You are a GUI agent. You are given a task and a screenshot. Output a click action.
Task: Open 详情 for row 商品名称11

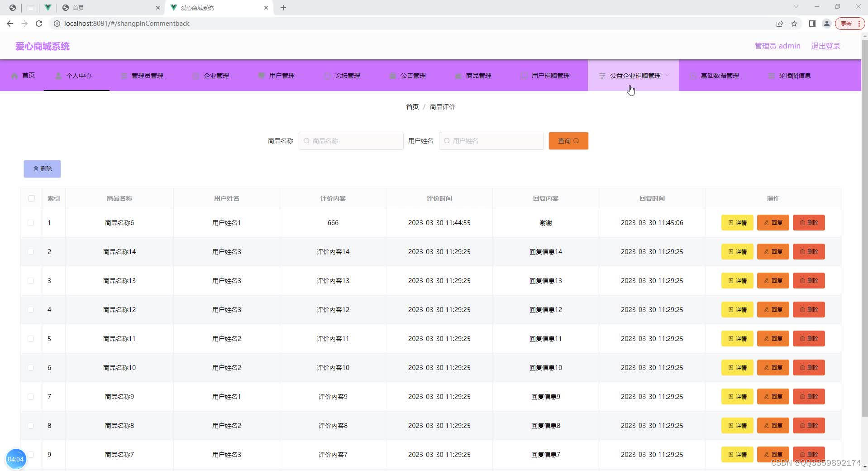click(x=737, y=338)
